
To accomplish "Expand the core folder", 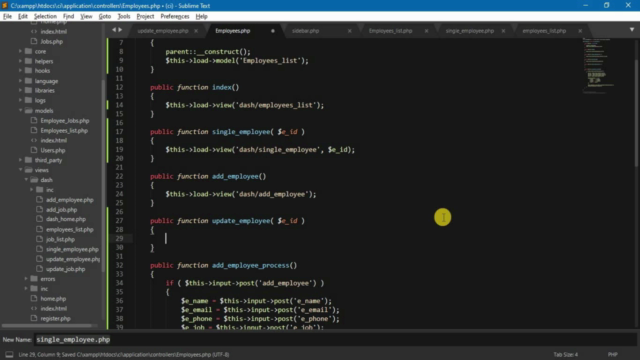I will click(20, 51).
